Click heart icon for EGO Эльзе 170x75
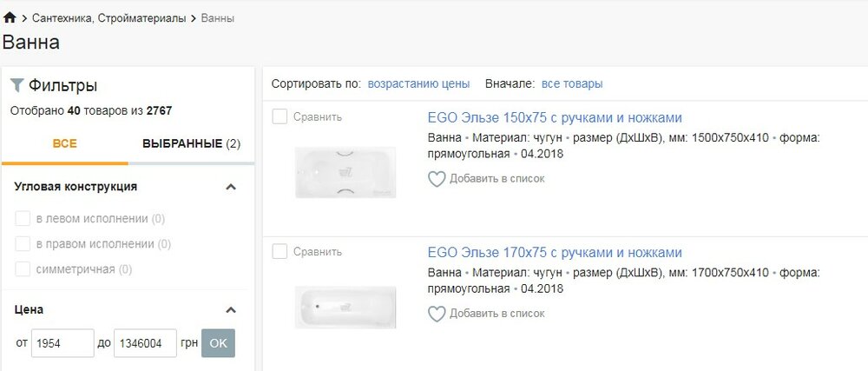The width and height of the screenshot is (868, 371). 437,314
